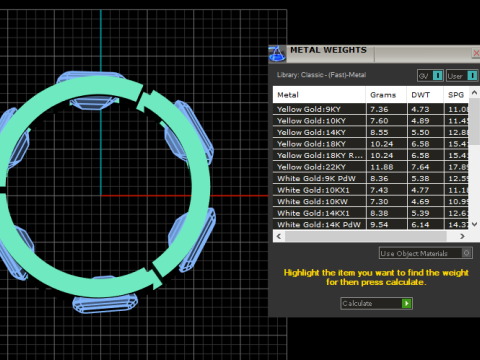Sort by the Grams column header

coord(386,95)
